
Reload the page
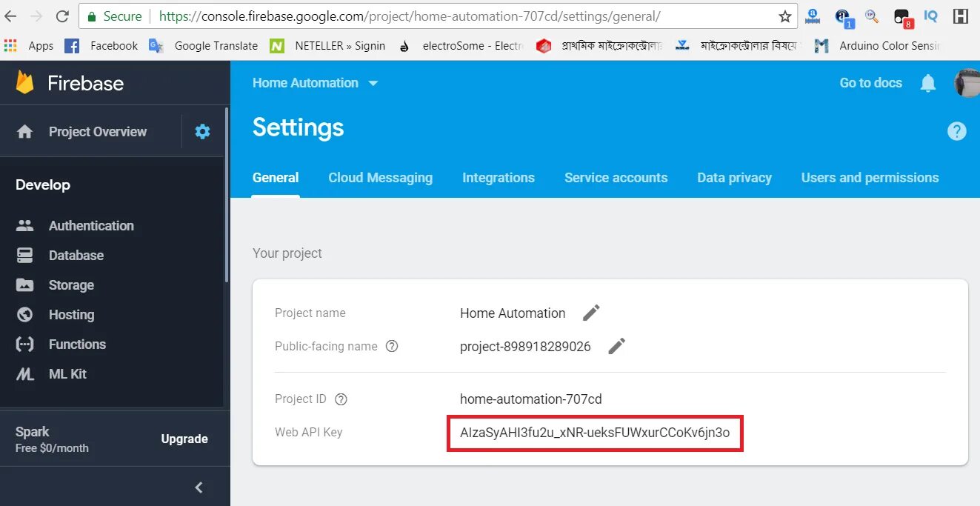pos(62,16)
